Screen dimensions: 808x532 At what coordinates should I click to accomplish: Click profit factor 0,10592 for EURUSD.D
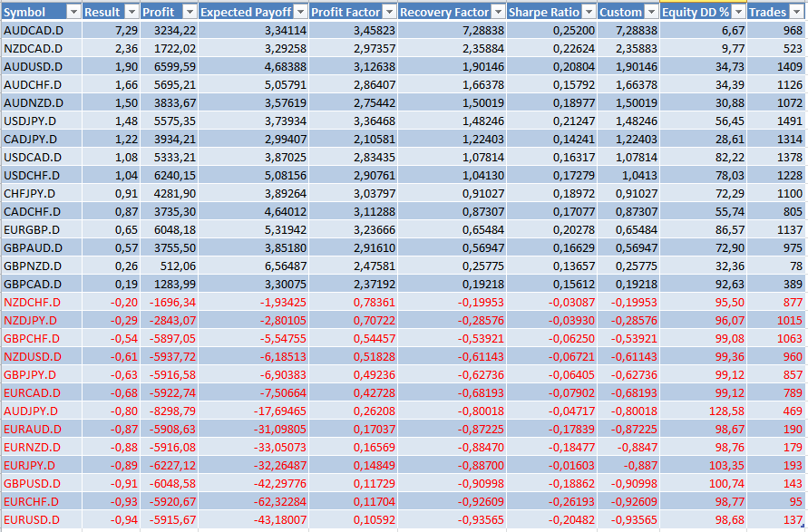[x=375, y=519]
